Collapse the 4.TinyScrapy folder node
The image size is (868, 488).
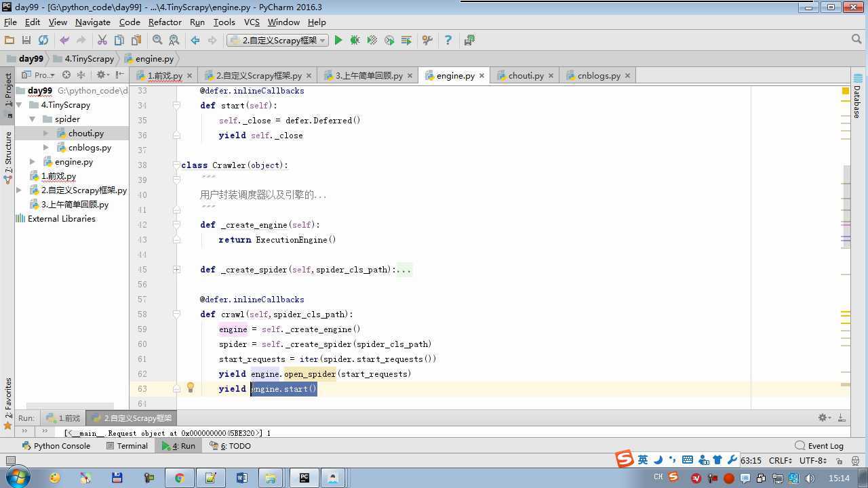[x=19, y=104]
